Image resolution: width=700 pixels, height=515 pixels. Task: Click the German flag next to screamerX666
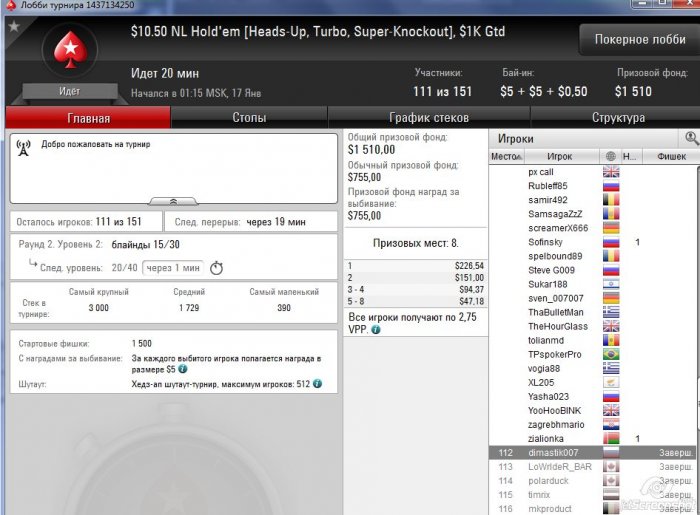tap(611, 228)
